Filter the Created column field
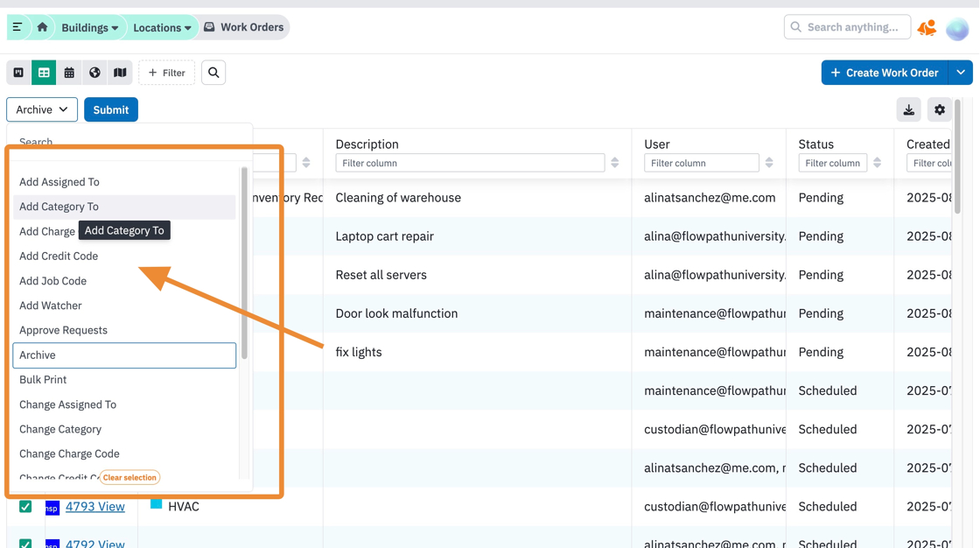 click(x=930, y=163)
